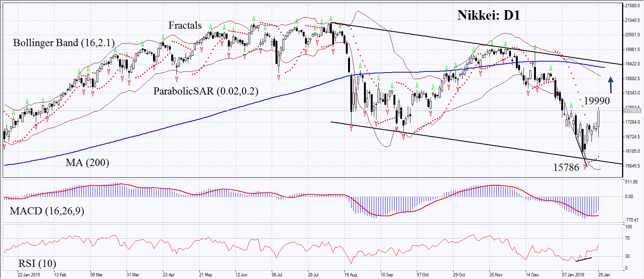Click the 18343.0 price axis label
Screen dimensions: 644x279
pos(632,93)
